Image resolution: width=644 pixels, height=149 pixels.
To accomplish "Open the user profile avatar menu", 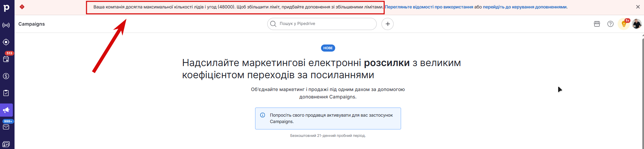I will (637, 24).
